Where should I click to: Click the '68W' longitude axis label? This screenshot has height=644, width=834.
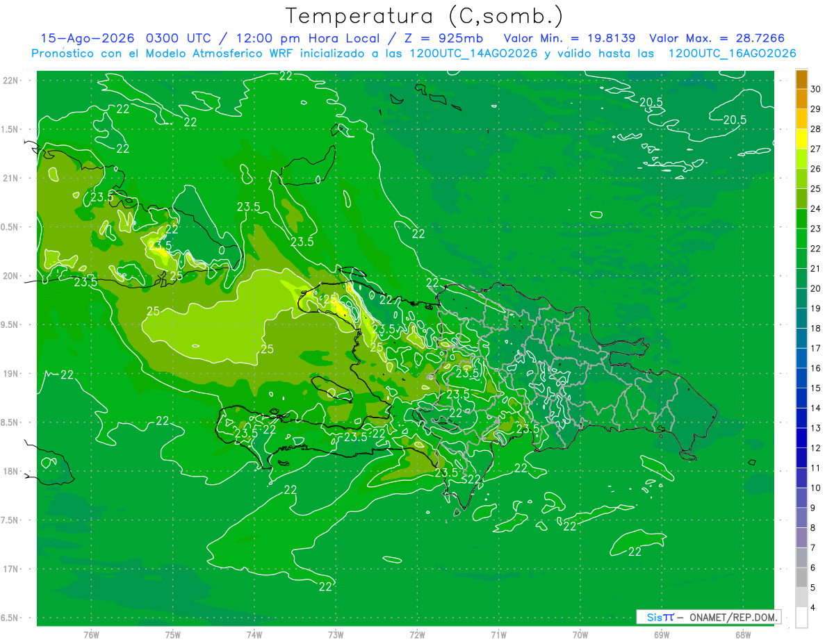coord(742,634)
